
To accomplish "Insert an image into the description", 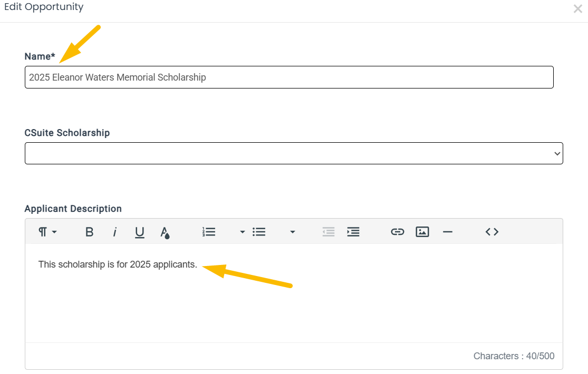I will 422,232.
